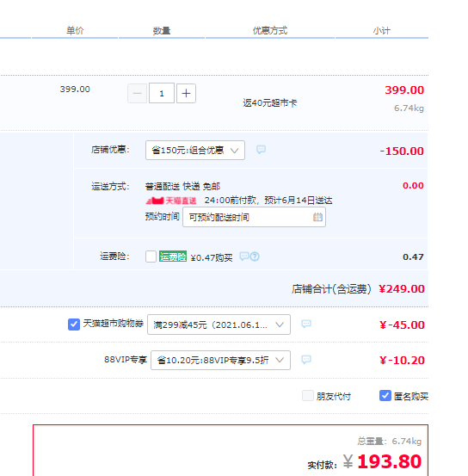Click the calendar icon in delivery time field
The height and width of the screenshot is (476, 468).
[x=317, y=217]
